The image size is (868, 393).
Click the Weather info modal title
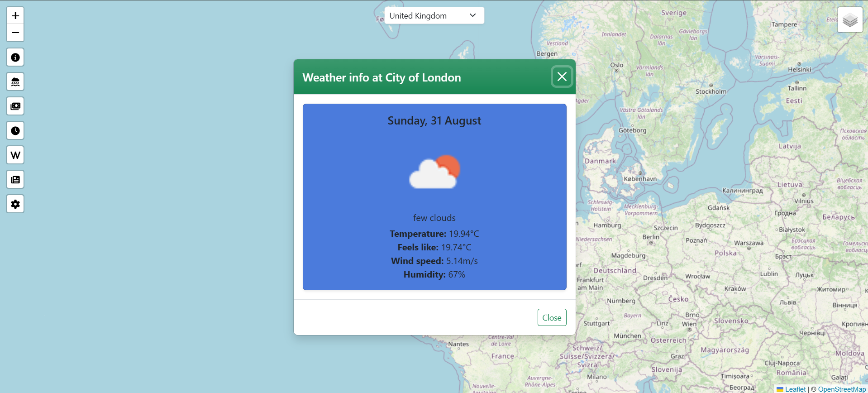[x=382, y=78]
